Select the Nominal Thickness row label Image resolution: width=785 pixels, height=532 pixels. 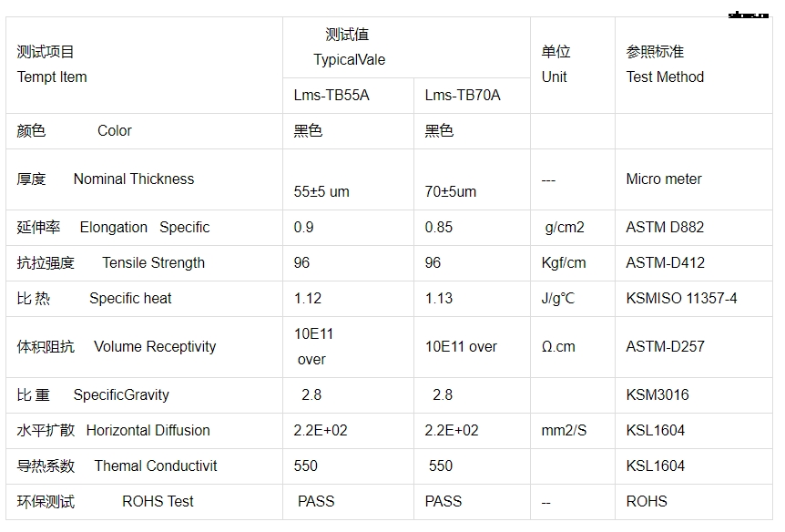click(x=134, y=179)
